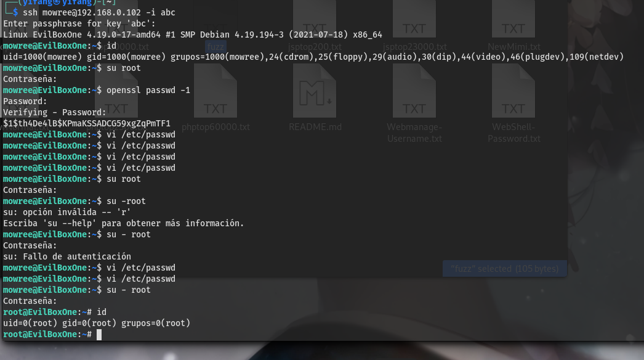Image resolution: width=644 pixels, height=360 pixels.
Task: Click the highlighted fuzz file label
Action: 215,46
